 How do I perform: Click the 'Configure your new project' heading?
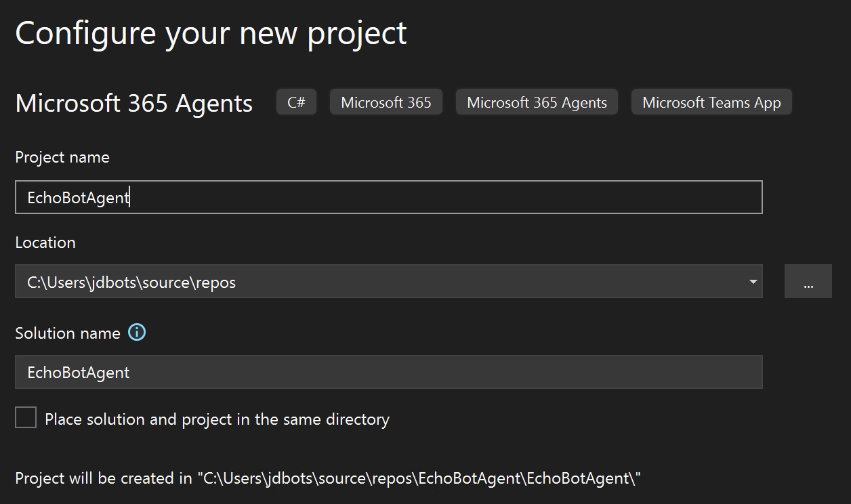(x=211, y=33)
